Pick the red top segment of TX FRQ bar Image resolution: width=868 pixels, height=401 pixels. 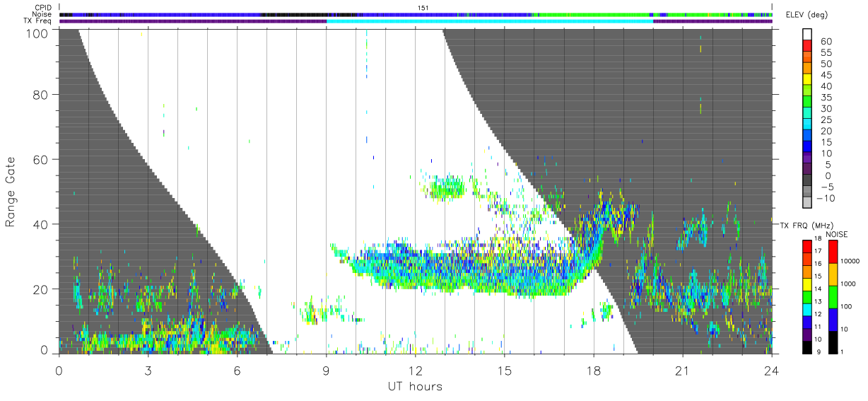pos(807,245)
